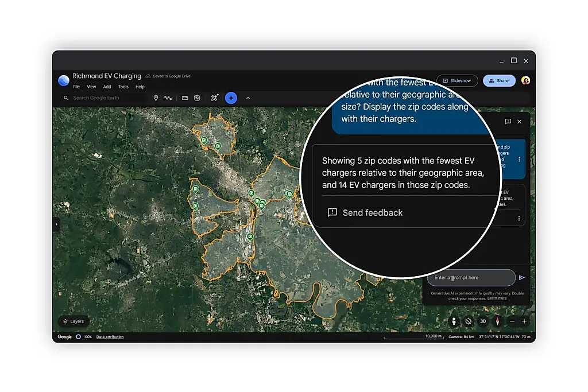This screenshot has height=392, width=588.
Task: Click the satellite data icon with red dot
Action: tap(215, 98)
